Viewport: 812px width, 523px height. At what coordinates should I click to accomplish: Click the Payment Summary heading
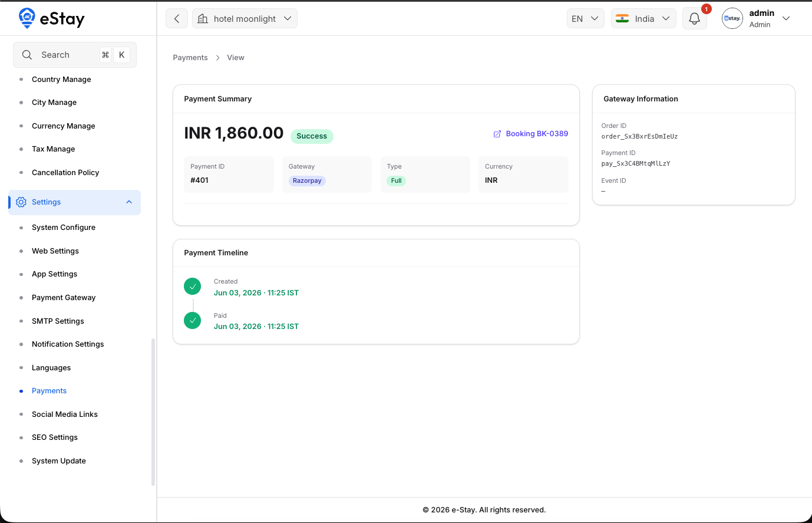(x=218, y=99)
